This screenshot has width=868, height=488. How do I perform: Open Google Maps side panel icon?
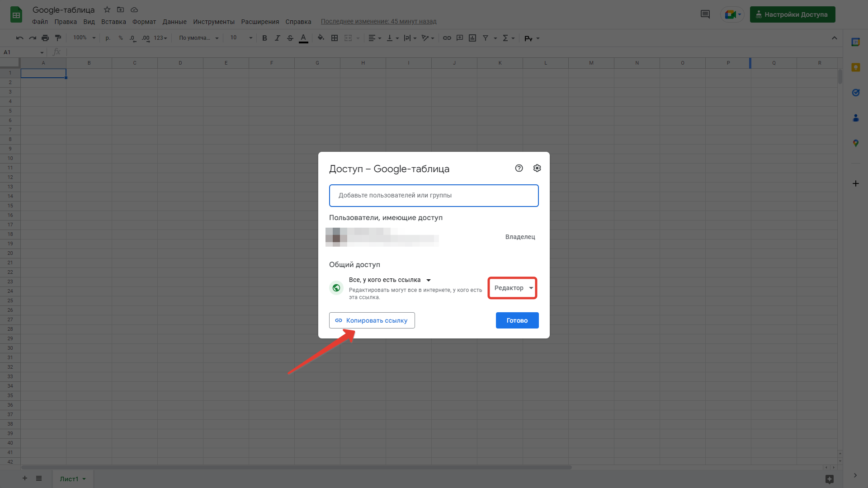(x=855, y=143)
